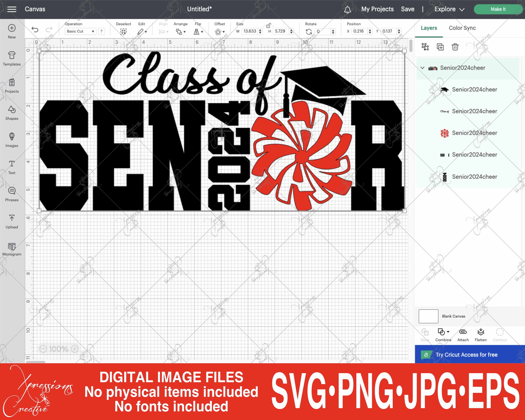Zoom out with the minus button
Image resolution: width=525 pixels, height=420 pixels.
tap(43, 349)
